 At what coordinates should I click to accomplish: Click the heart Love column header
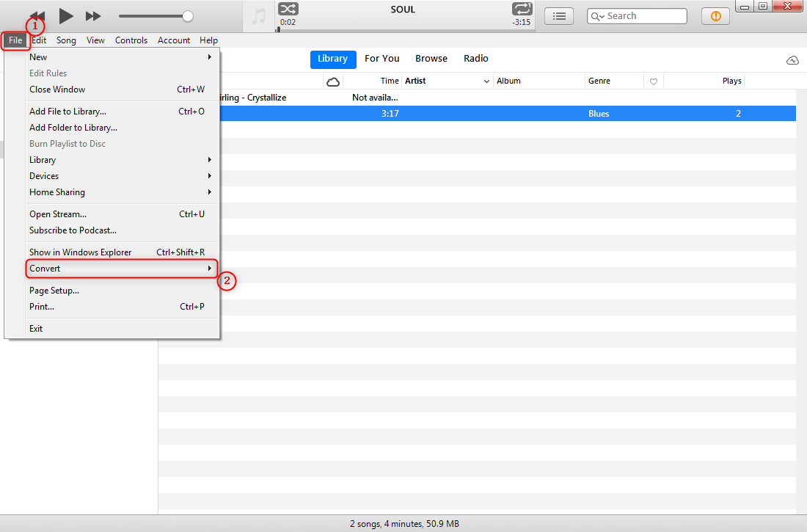coord(653,81)
